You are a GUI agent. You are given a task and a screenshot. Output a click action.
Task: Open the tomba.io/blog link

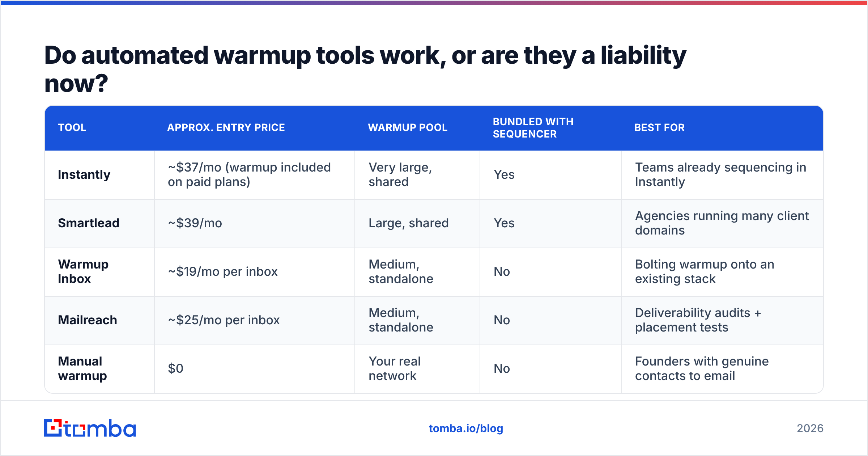[466, 428]
